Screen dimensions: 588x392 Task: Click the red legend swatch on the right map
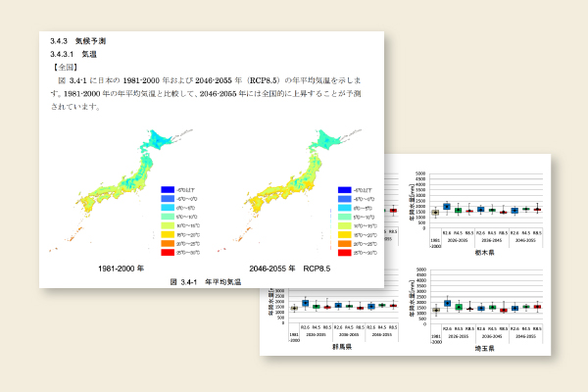[x=344, y=253]
